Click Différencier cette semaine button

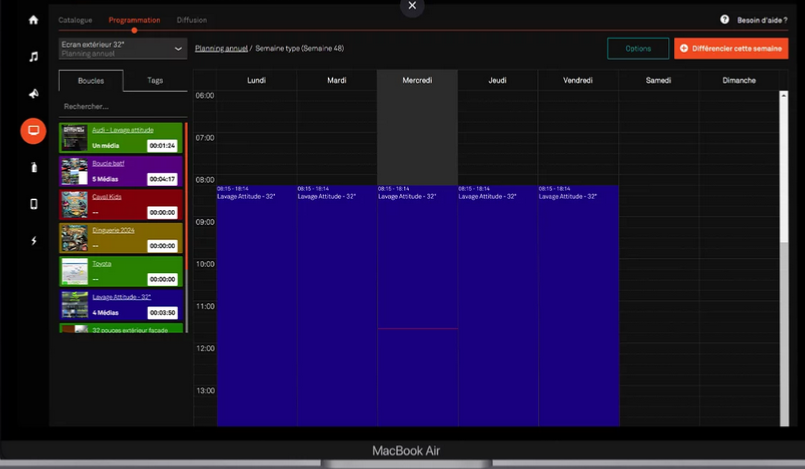pyautogui.click(x=731, y=48)
